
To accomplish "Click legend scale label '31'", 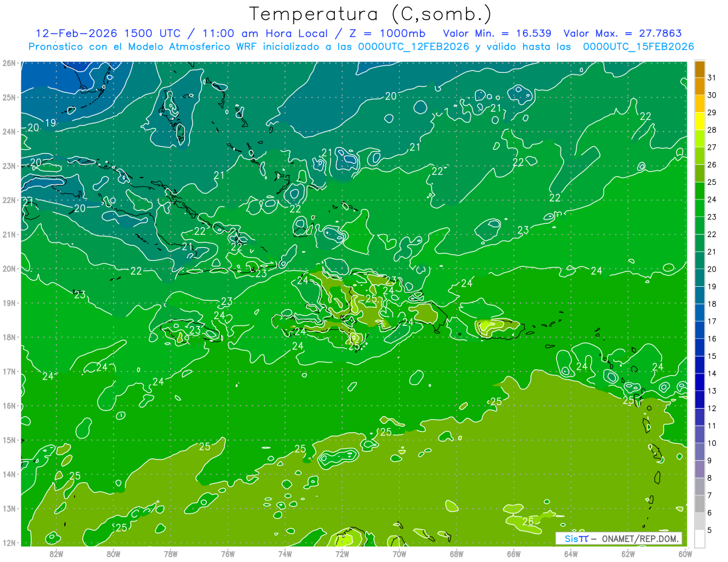I will click(x=712, y=78).
